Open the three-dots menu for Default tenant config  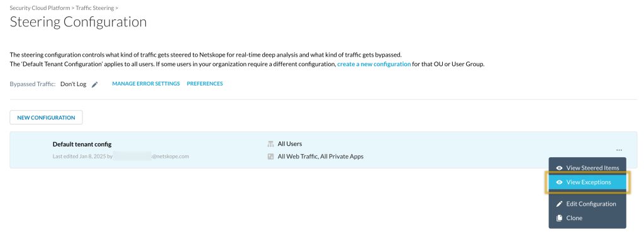point(619,150)
